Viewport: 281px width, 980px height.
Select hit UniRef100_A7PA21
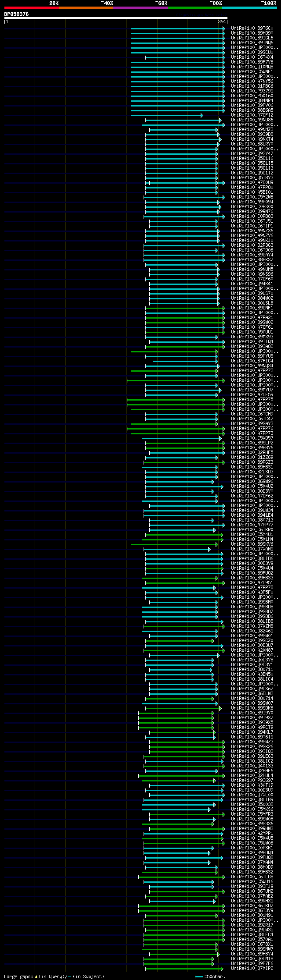click(x=252, y=318)
